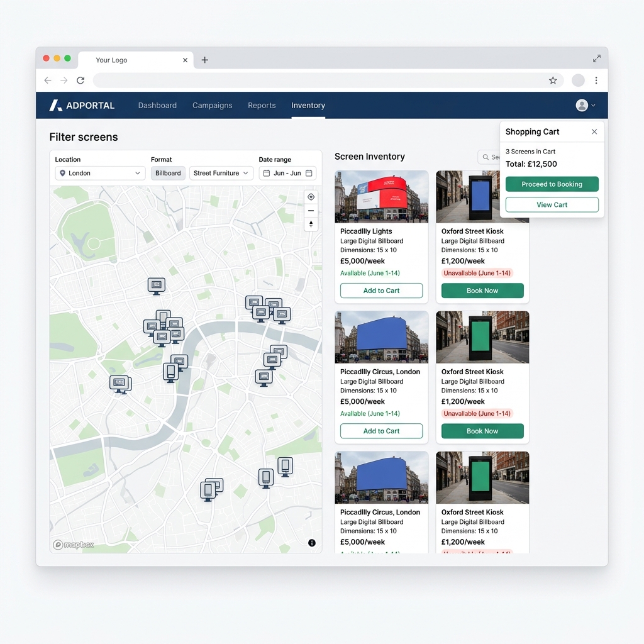Add first Piccadilly Circus, London to cart
Viewport: 644px width, 644px height.
tap(381, 431)
